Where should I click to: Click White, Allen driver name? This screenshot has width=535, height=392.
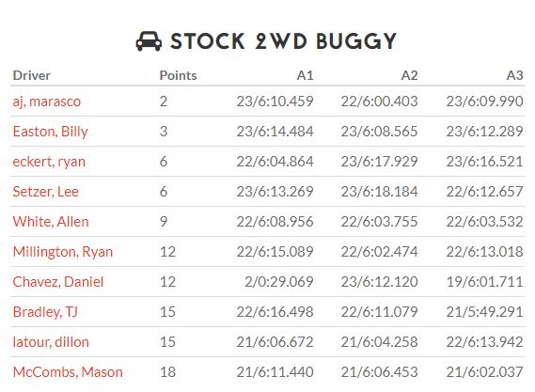tap(51, 222)
